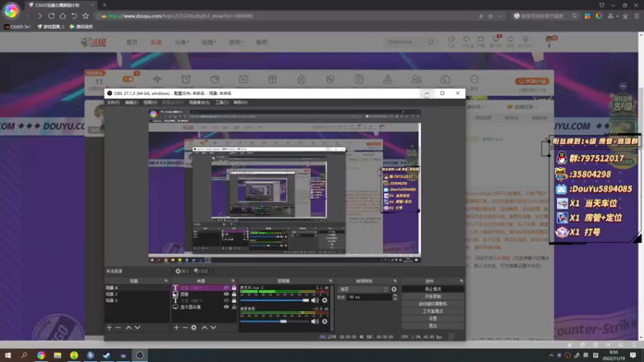Add a new scene with plus icon

109,327
